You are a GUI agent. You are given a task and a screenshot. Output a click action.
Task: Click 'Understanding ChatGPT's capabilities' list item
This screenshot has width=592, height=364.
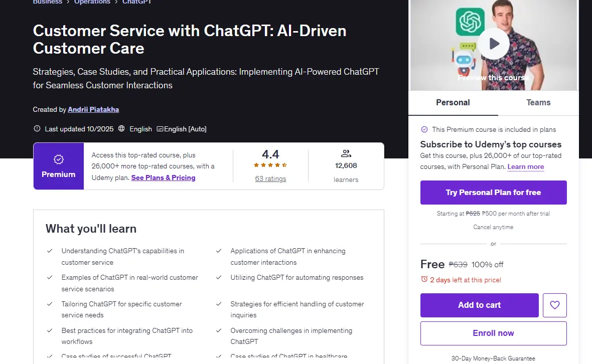(123, 257)
